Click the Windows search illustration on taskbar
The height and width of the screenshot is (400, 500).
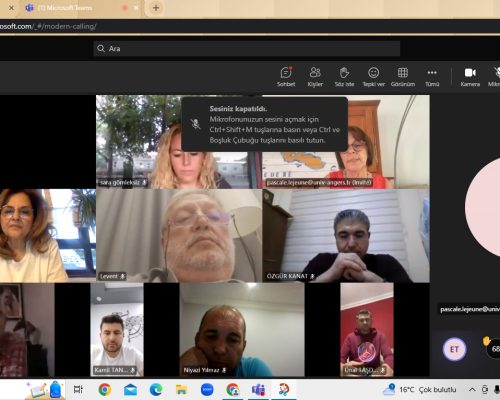tap(45, 389)
